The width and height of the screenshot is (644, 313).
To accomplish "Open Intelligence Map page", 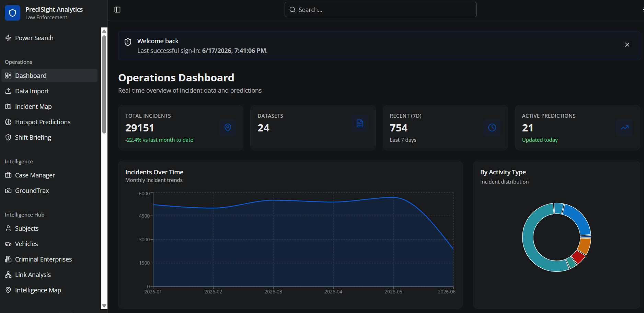I will click(49, 290).
